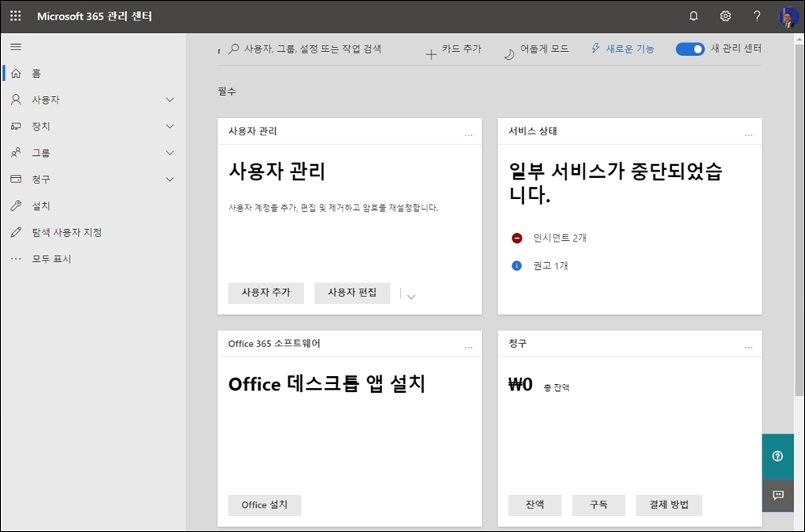The width and height of the screenshot is (805, 532).
Task: Open the 새로운 기능 link
Action: click(x=630, y=49)
